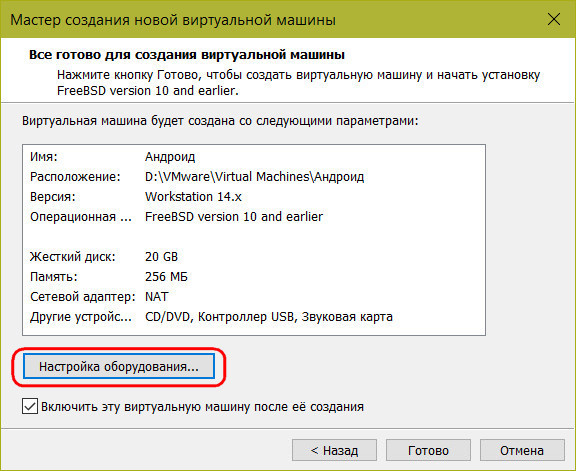Click the Все готово для создания heading

(187, 55)
